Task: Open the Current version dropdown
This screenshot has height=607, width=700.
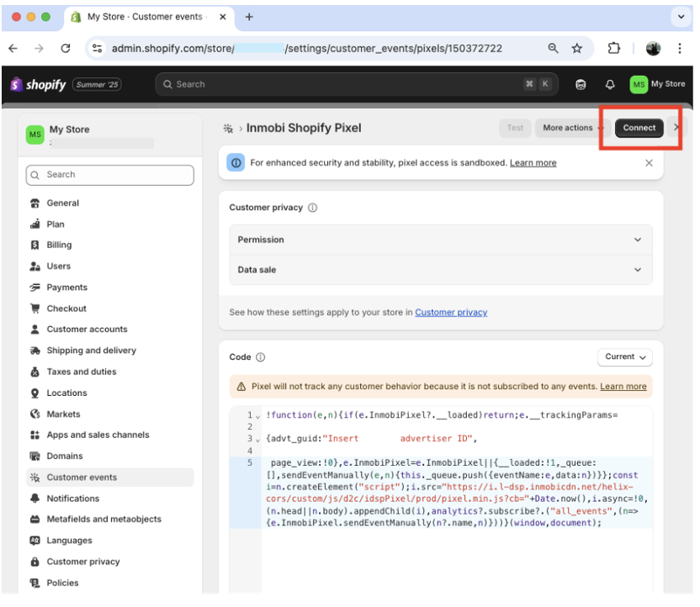Action: click(x=624, y=356)
